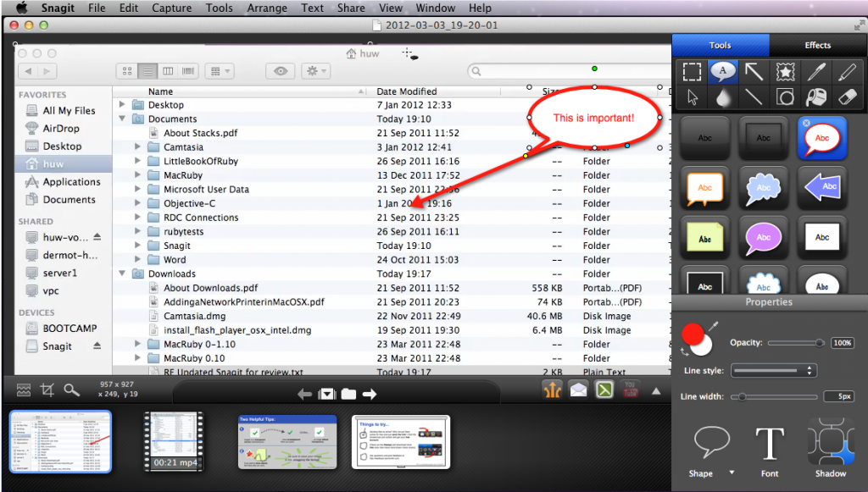The width and height of the screenshot is (868, 492).
Task: Open the 00:21 mp4 video thumbnail
Action: 175,442
